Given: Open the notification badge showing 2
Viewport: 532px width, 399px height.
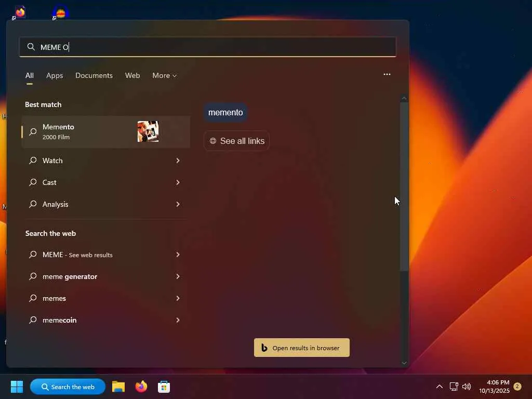Looking at the screenshot, I should [517, 386].
